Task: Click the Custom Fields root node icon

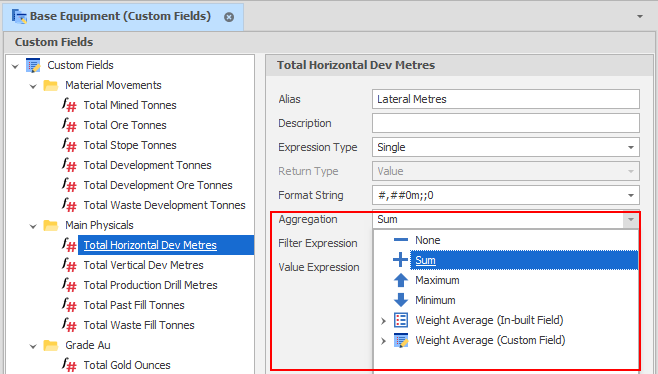Action: (x=33, y=65)
